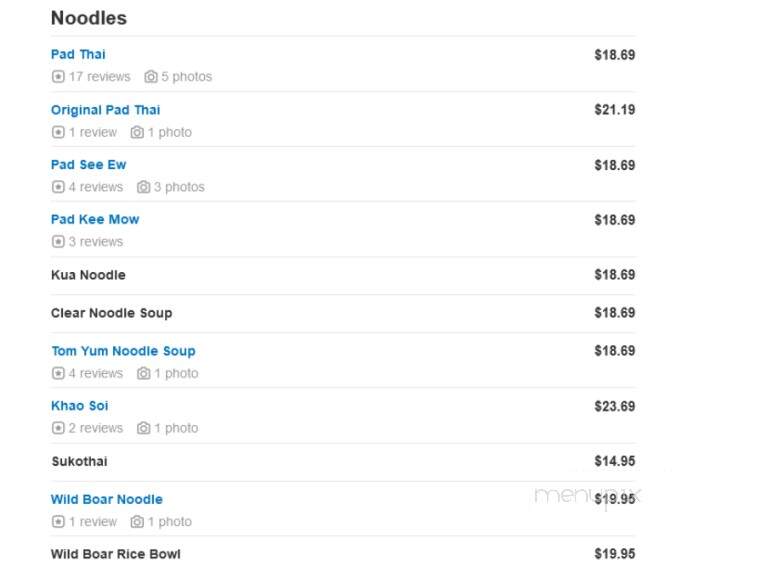Image resolution: width=767 pixels, height=578 pixels.
Task: Open the Pad Thai menu item link
Action: 78,54
